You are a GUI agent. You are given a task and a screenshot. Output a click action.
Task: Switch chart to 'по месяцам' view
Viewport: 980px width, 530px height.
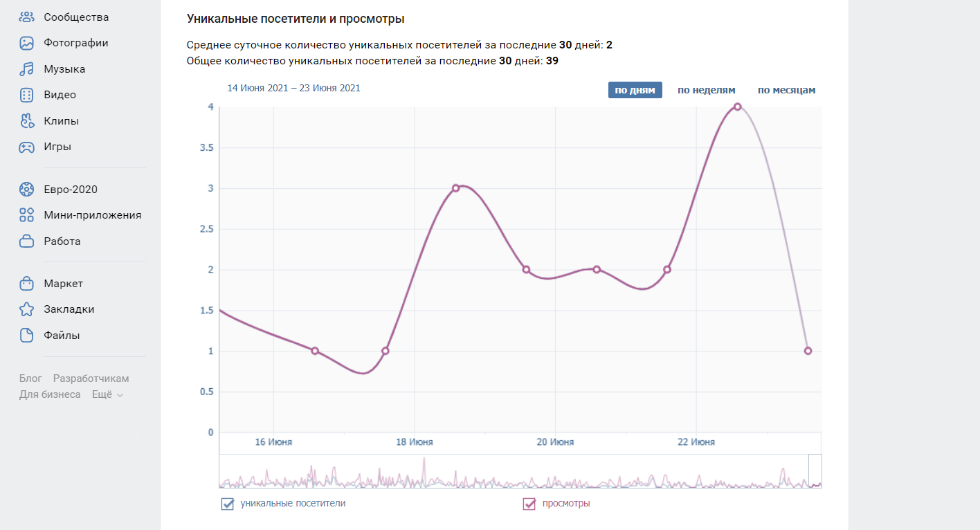(x=786, y=90)
